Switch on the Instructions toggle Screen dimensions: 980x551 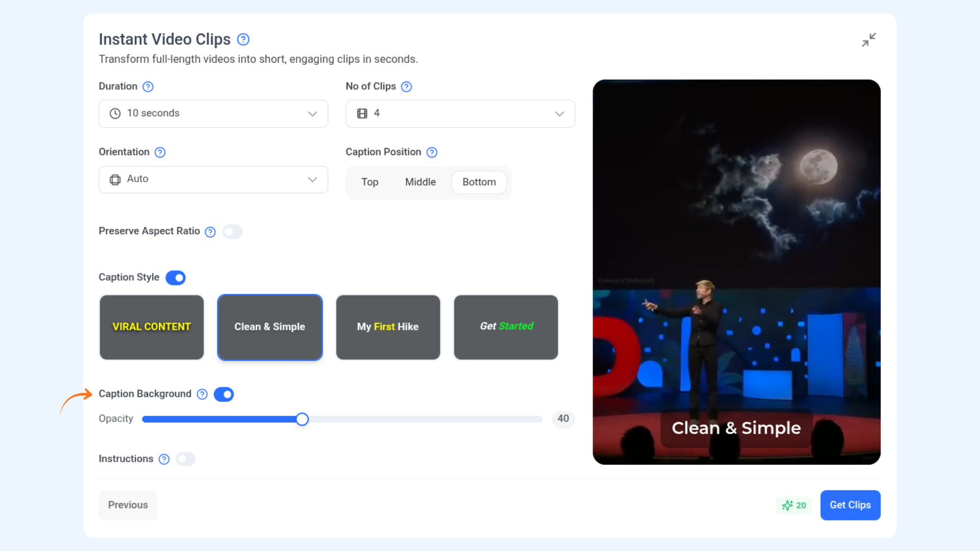point(186,459)
